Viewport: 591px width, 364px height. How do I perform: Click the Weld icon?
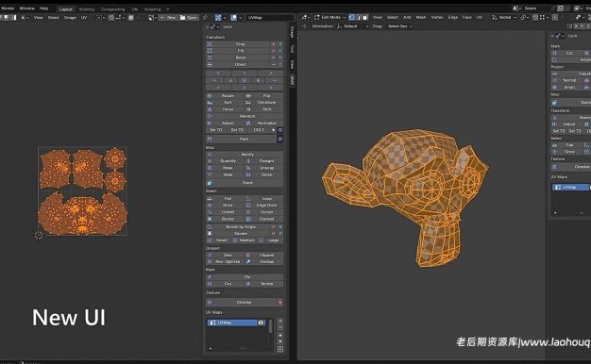210,174
